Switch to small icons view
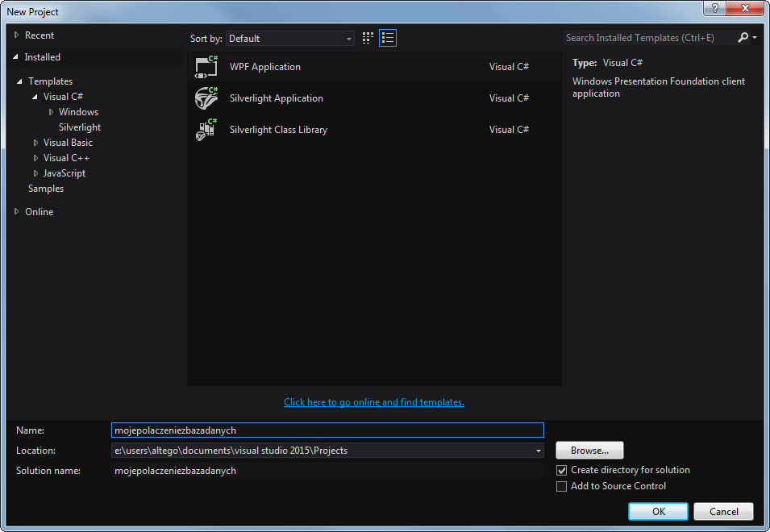Viewport: 770px width, 532px height. (x=368, y=38)
